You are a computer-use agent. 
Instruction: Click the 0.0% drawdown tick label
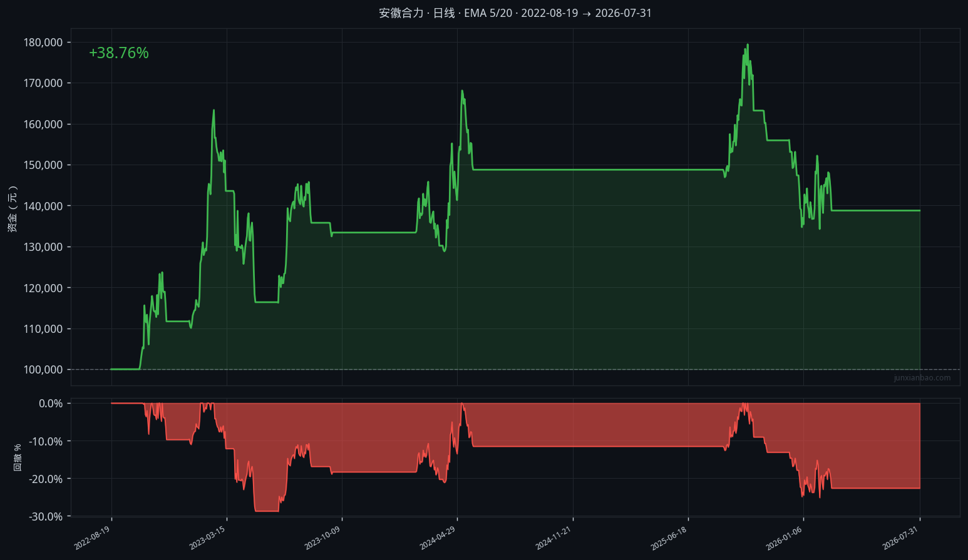[x=51, y=404]
